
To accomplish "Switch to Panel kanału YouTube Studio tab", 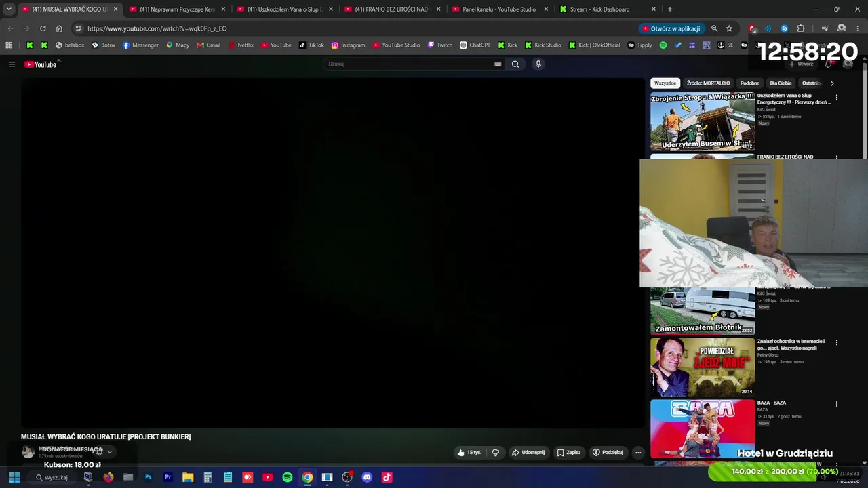I will (500, 9).
